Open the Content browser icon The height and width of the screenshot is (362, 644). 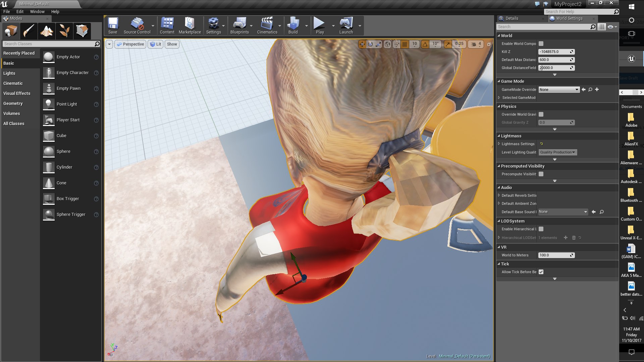[167, 26]
